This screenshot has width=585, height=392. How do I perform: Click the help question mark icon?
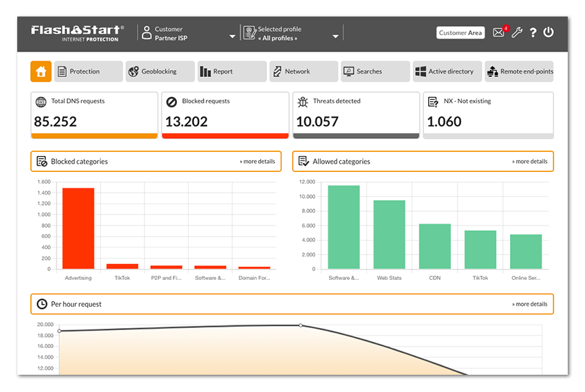point(533,32)
